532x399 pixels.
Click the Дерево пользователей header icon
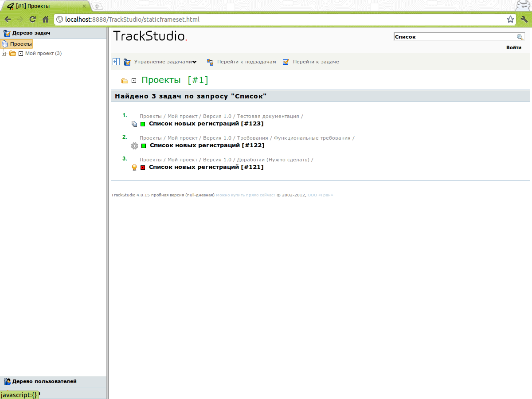click(7, 382)
